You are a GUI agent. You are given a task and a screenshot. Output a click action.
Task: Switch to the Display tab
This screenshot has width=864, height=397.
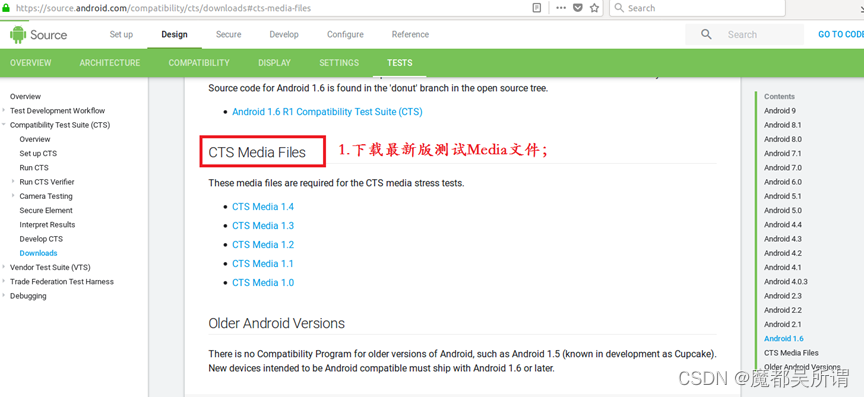tap(274, 63)
